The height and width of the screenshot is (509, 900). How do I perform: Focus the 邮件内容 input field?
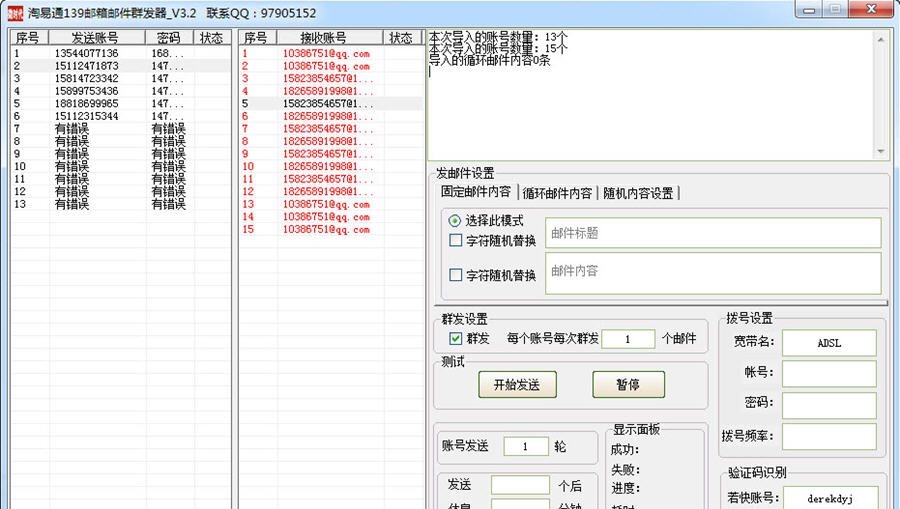713,273
